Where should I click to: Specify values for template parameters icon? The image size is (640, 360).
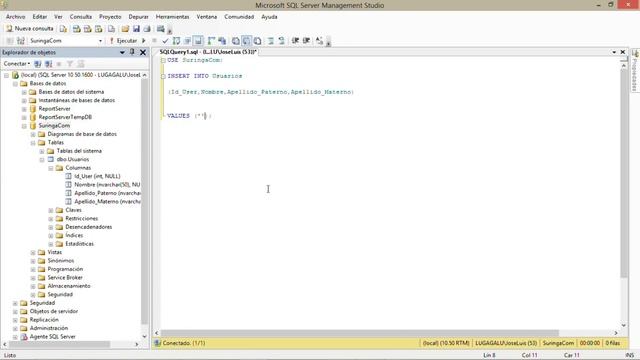[319, 41]
